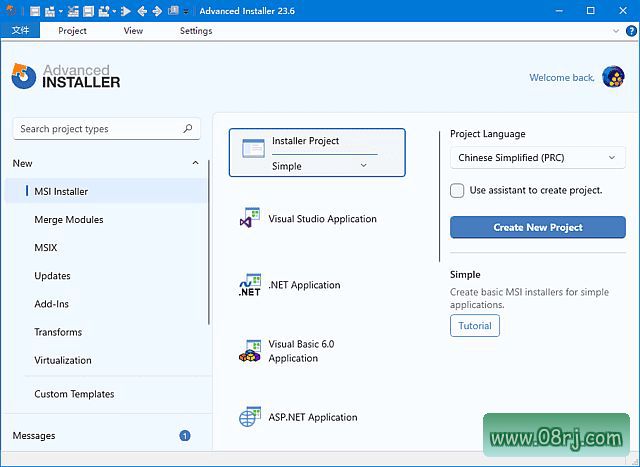Select MSIX in sidebar
640x467 pixels.
tap(46, 247)
